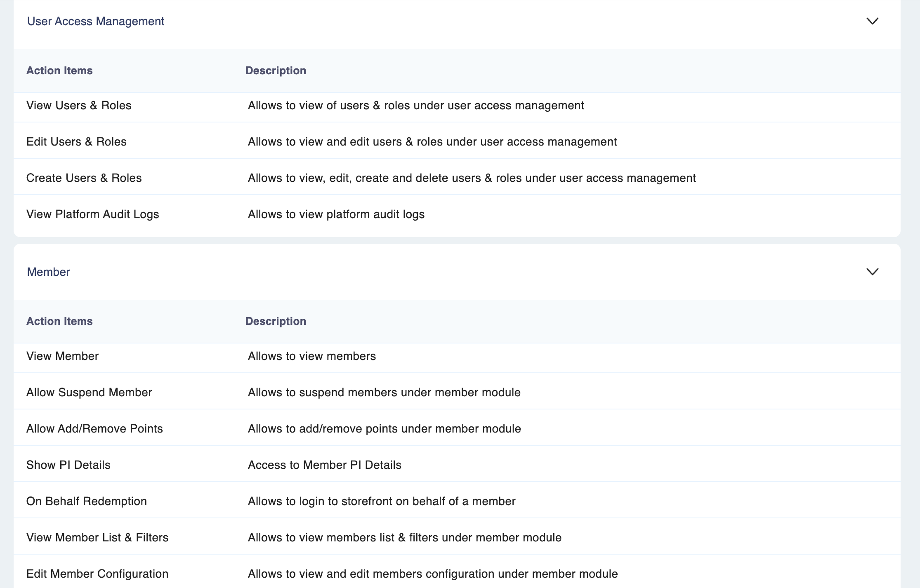Collapse the Member section chevron
Image resolution: width=920 pixels, height=588 pixels.
pyautogui.click(x=872, y=272)
